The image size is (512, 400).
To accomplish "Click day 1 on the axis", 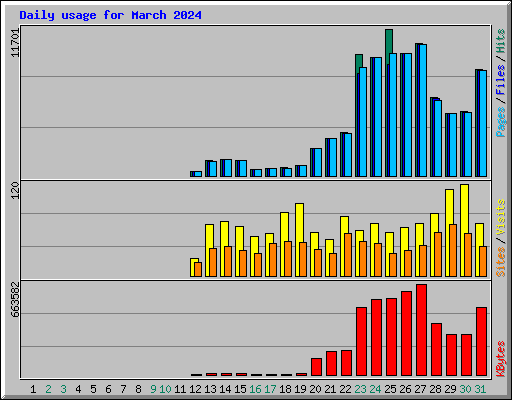I will point(33,389).
